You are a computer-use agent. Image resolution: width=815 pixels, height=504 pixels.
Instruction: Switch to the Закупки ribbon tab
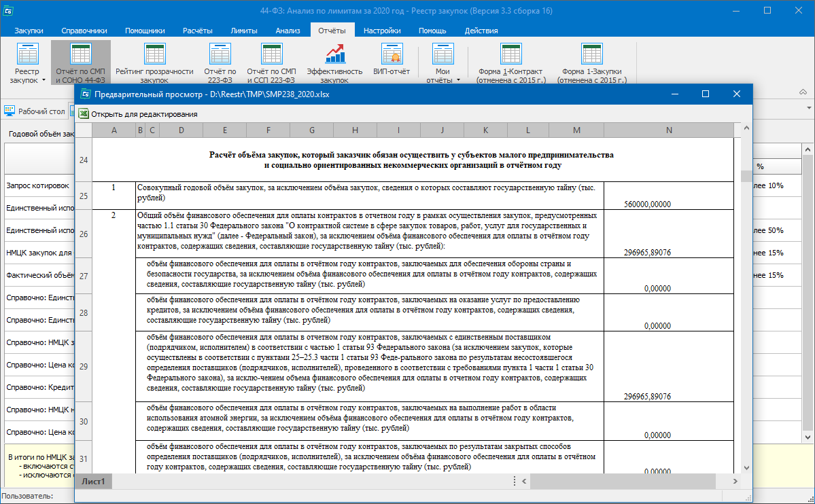[x=29, y=31]
